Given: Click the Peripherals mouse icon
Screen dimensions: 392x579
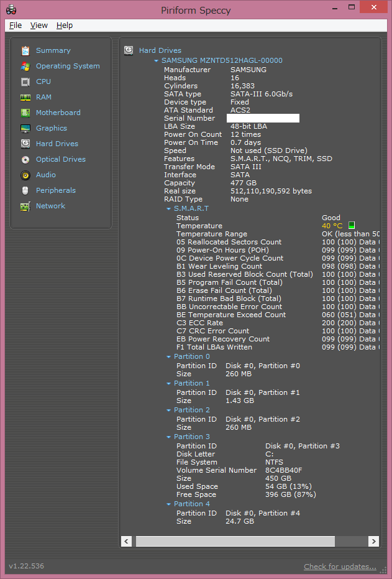Looking at the screenshot, I should coord(25,190).
